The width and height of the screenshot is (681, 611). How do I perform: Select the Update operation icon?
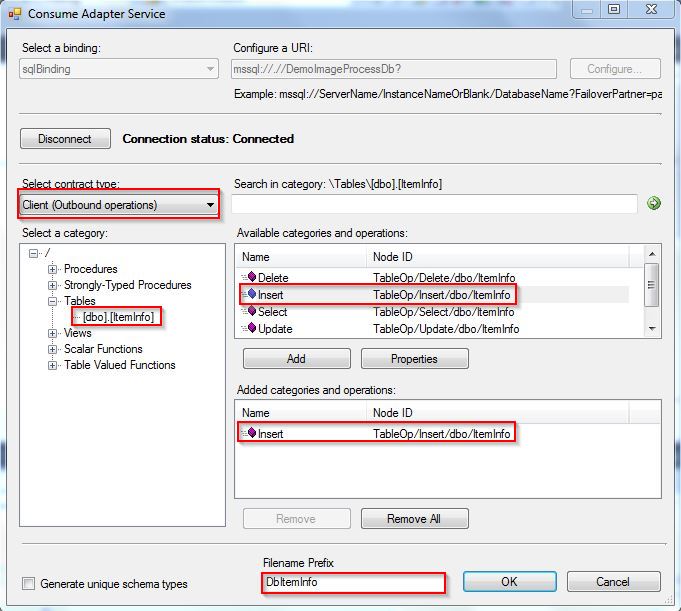[x=251, y=328]
